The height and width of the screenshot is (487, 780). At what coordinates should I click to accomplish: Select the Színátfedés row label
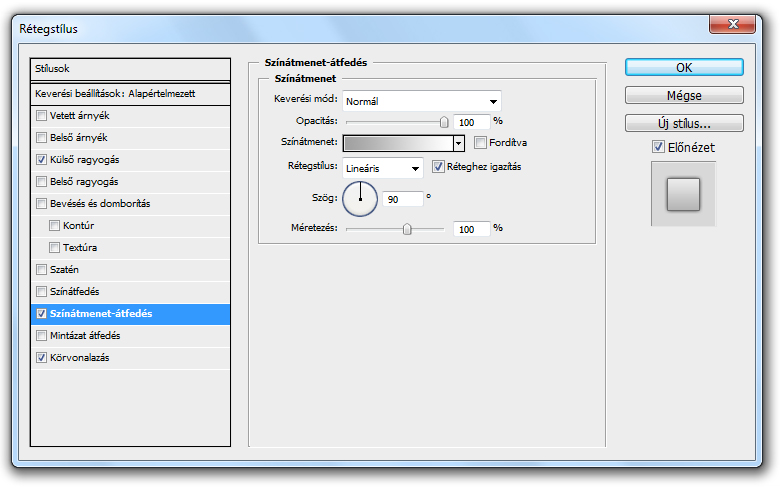[75, 292]
